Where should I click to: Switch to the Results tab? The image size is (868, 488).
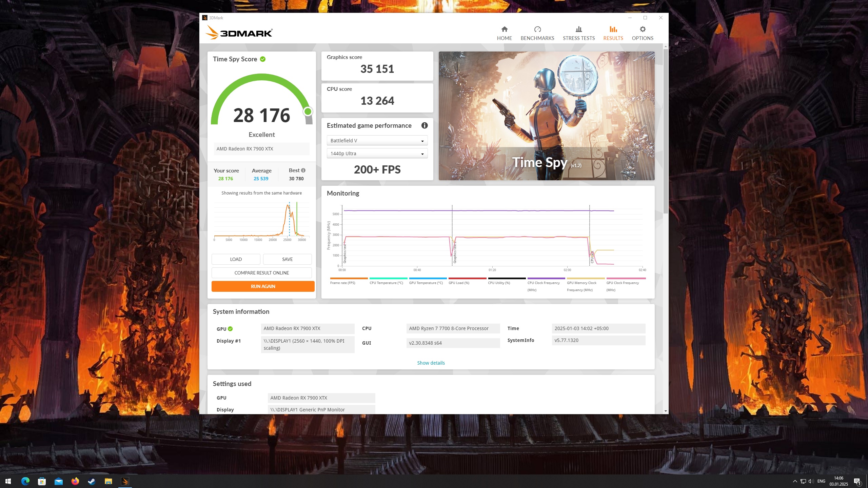click(x=613, y=33)
